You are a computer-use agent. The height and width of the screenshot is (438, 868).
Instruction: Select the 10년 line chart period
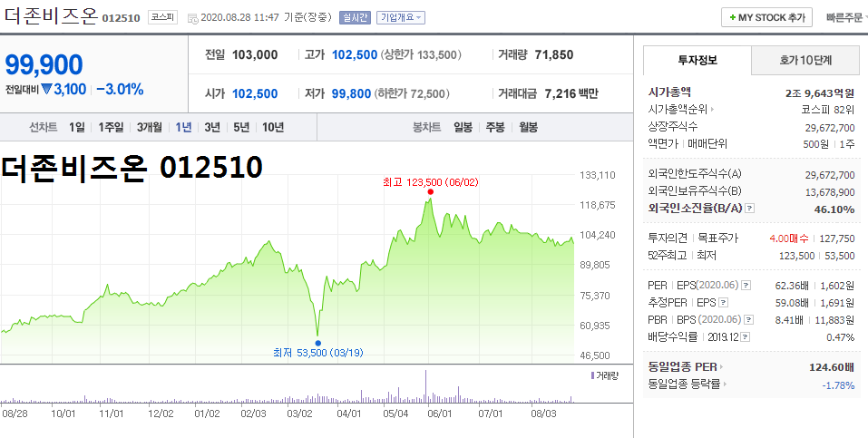pos(273,127)
